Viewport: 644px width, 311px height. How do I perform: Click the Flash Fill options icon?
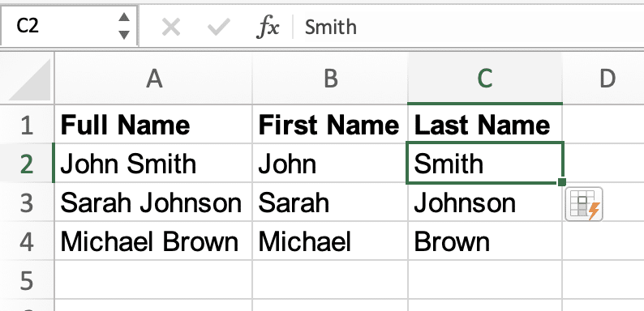point(584,204)
